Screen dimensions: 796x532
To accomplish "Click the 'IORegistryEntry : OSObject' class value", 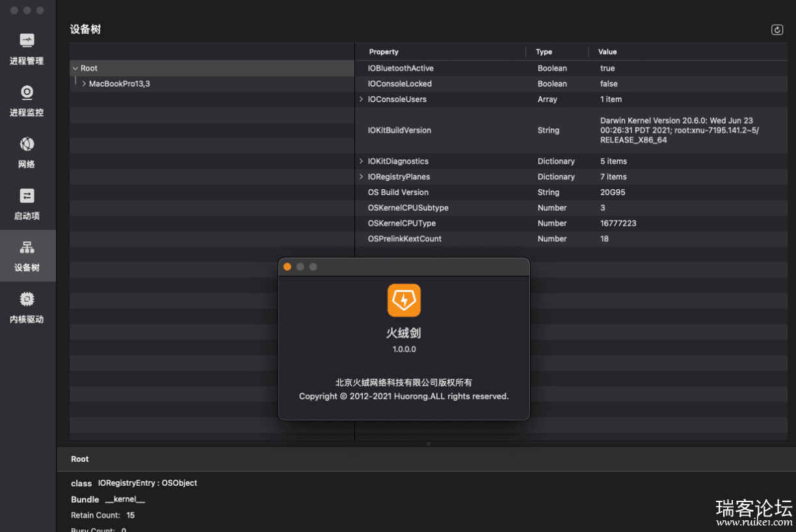I will 148,483.
